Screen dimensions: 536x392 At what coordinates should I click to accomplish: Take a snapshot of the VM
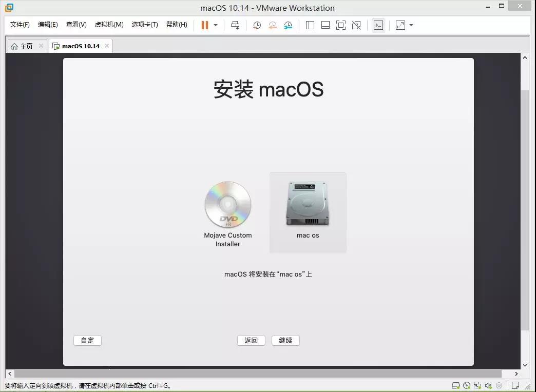[x=257, y=25]
